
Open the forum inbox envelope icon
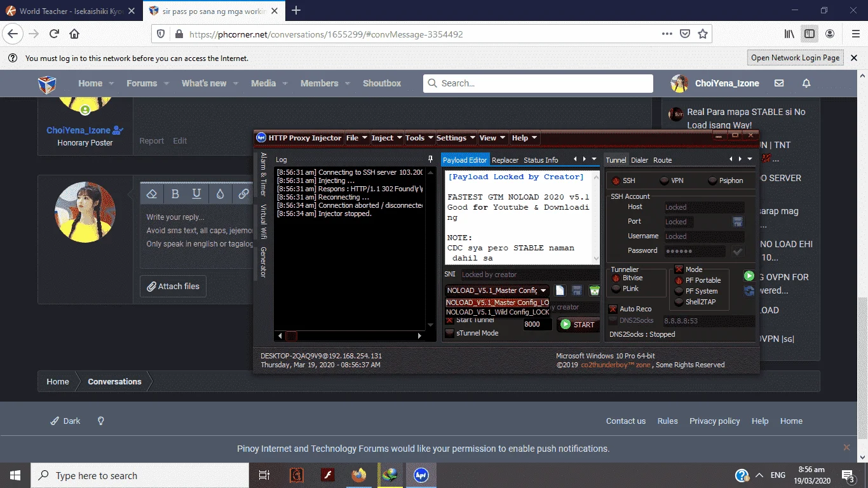pyautogui.click(x=779, y=83)
